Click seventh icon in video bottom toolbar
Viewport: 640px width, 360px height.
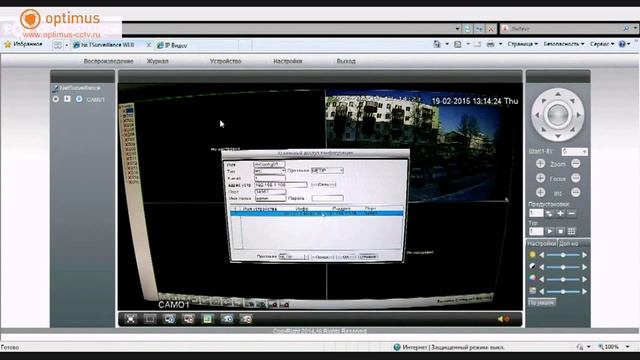246,319
